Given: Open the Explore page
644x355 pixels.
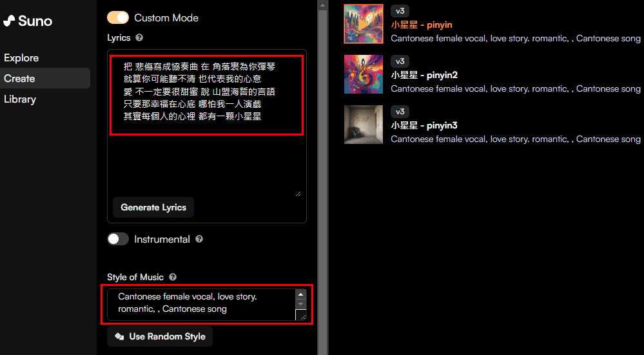Looking at the screenshot, I should (21, 58).
